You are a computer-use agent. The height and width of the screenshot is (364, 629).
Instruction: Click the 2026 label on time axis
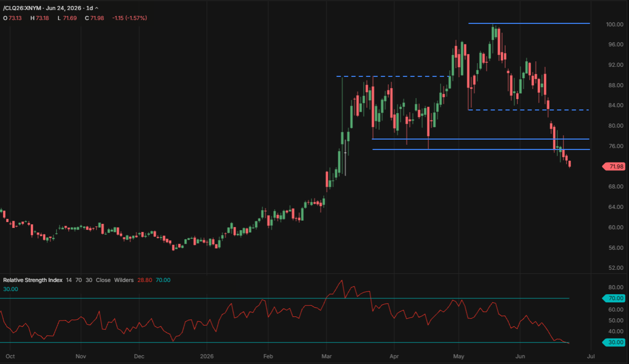coord(207,356)
